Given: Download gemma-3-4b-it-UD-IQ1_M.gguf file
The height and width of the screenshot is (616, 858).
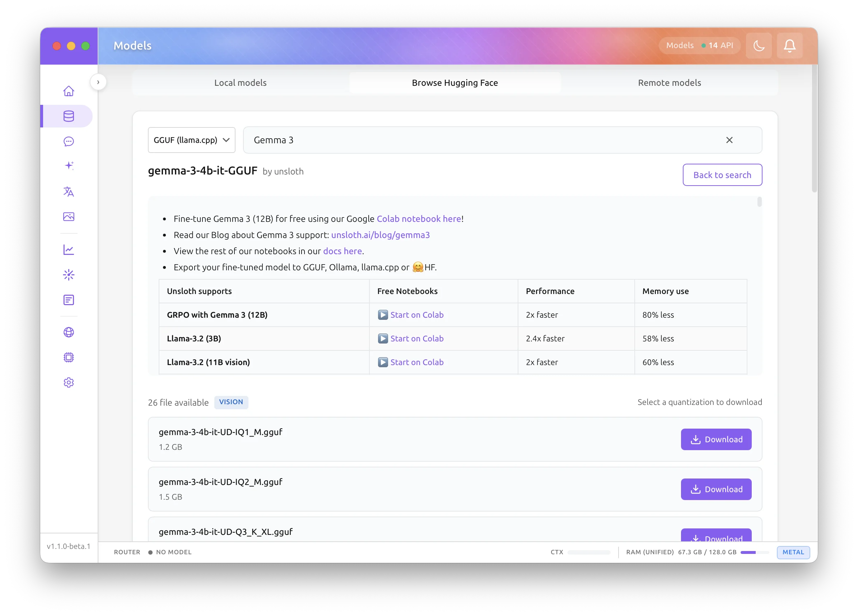Looking at the screenshot, I should point(716,439).
